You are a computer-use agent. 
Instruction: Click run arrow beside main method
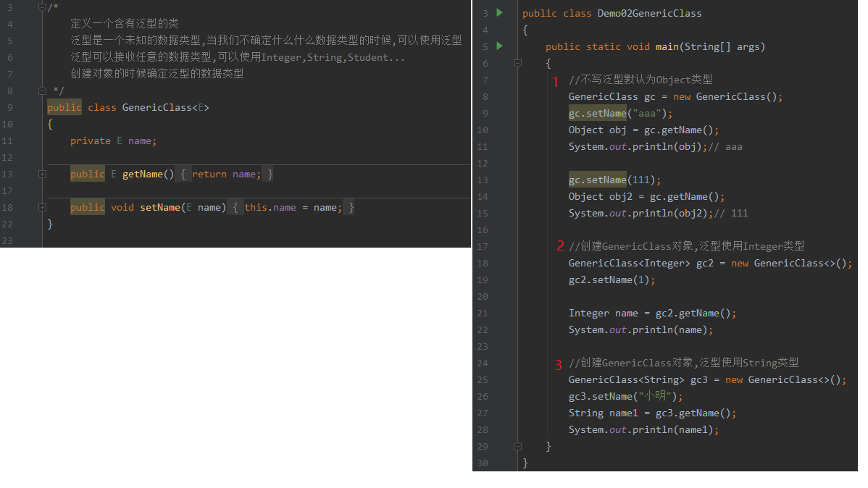click(499, 46)
